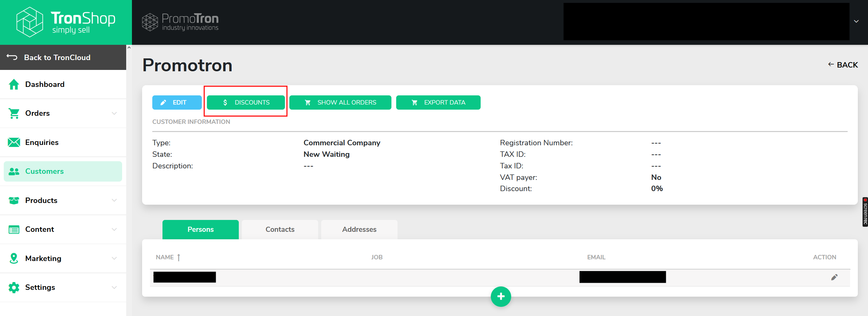The image size is (868, 316).
Task: Switch to the Contacts tab
Action: [280, 229]
